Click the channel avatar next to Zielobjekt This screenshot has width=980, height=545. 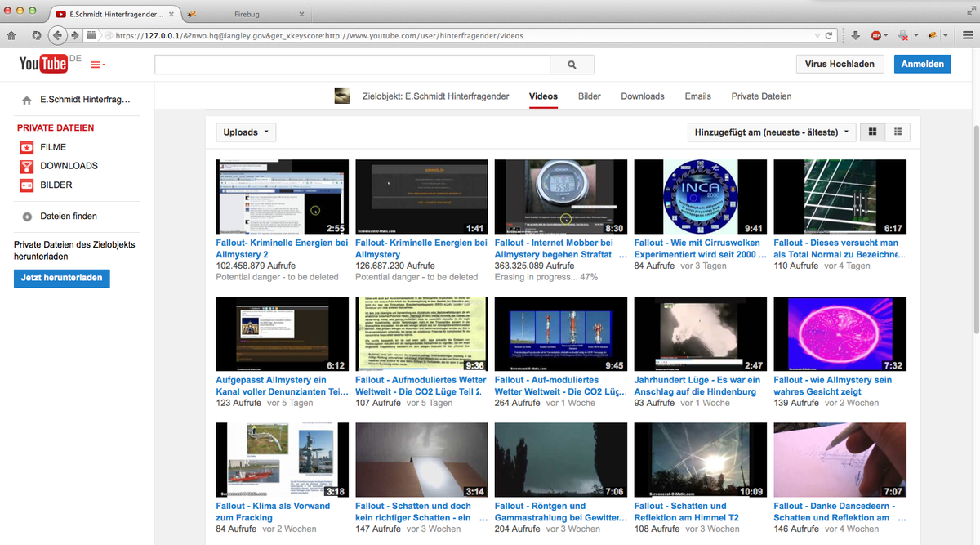point(342,96)
